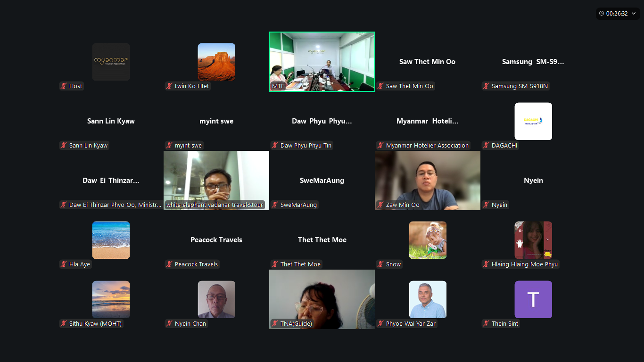This screenshot has height=362, width=644.
Task: Click the muted mic icon for DAGACHI
Action: (x=486, y=146)
